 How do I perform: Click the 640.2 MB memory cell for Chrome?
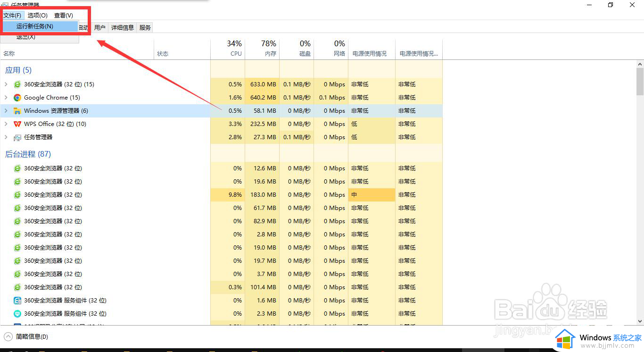coord(262,98)
